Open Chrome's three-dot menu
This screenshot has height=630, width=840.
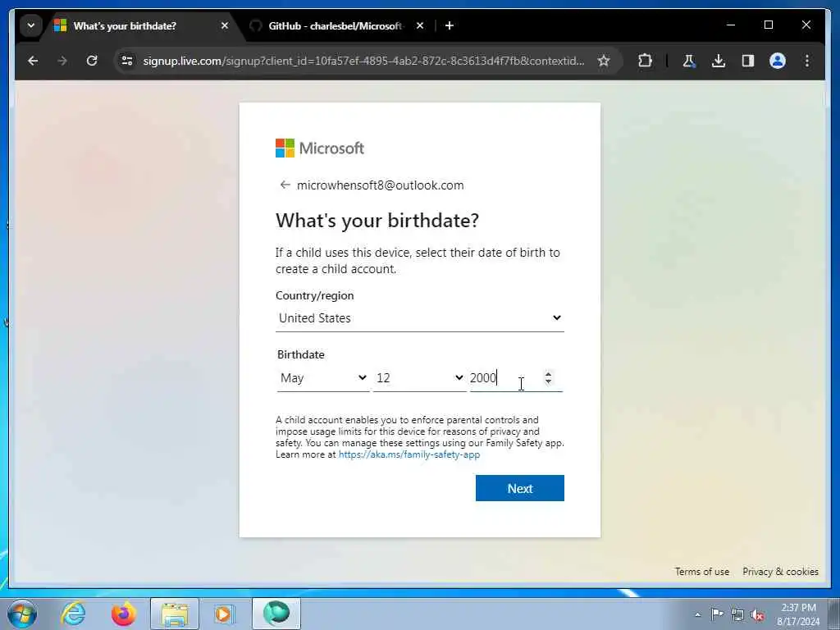click(x=807, y=61)
